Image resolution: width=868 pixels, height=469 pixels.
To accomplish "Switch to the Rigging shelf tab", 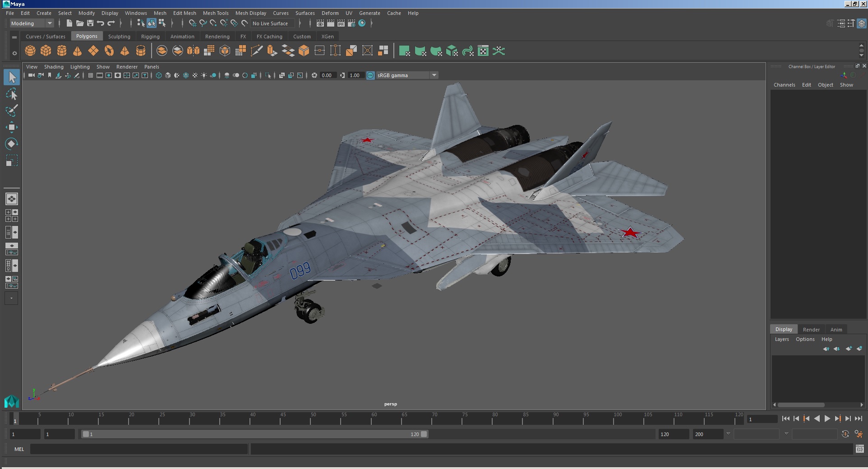I will point(150,37).
